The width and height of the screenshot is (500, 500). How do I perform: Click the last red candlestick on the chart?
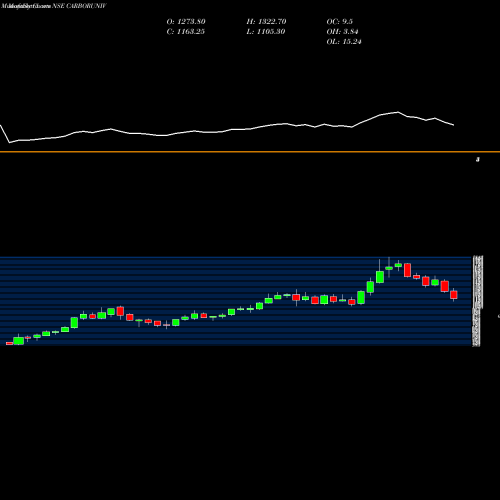(x=454, y=295)
